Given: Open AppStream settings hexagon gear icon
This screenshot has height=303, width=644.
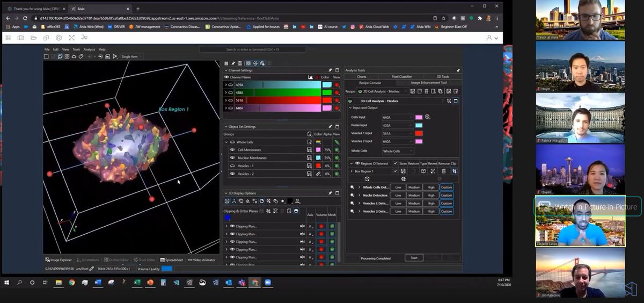Looking at the screenshot, I should click(58, 38).
